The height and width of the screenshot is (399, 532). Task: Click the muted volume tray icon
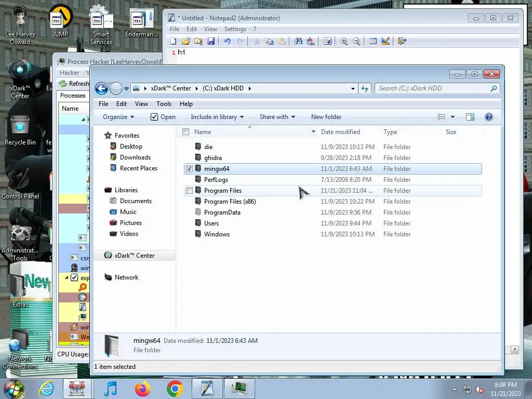pos(480,390)
